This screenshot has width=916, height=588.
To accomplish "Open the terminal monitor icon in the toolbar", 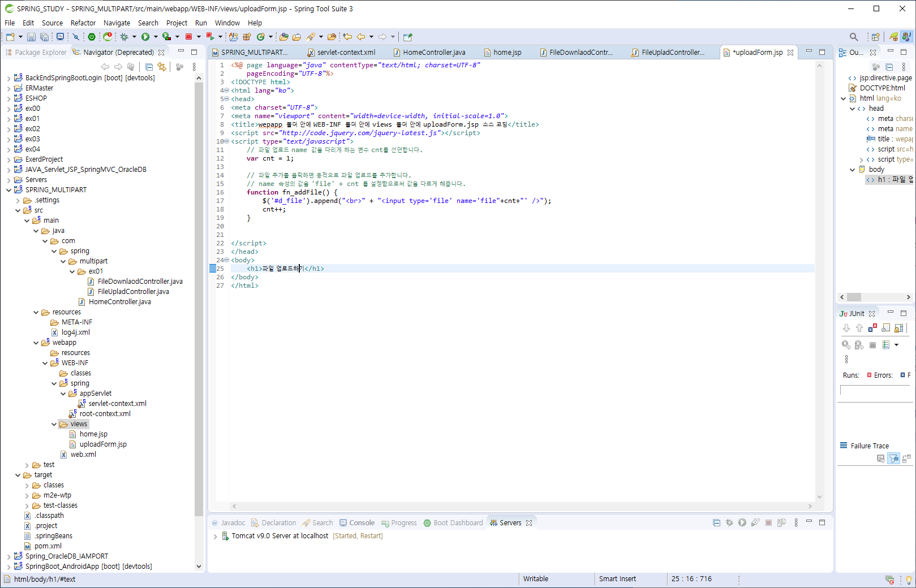I will 60,37.
